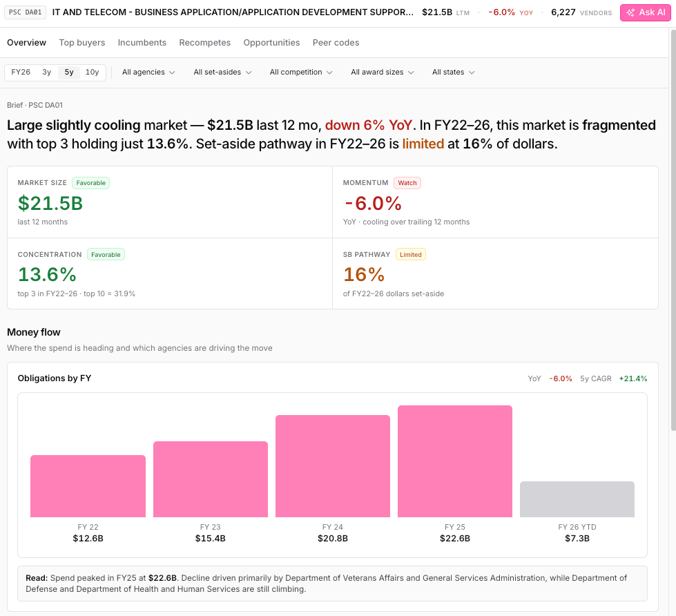Click the FY 25 peak bar

pos(455,461)
